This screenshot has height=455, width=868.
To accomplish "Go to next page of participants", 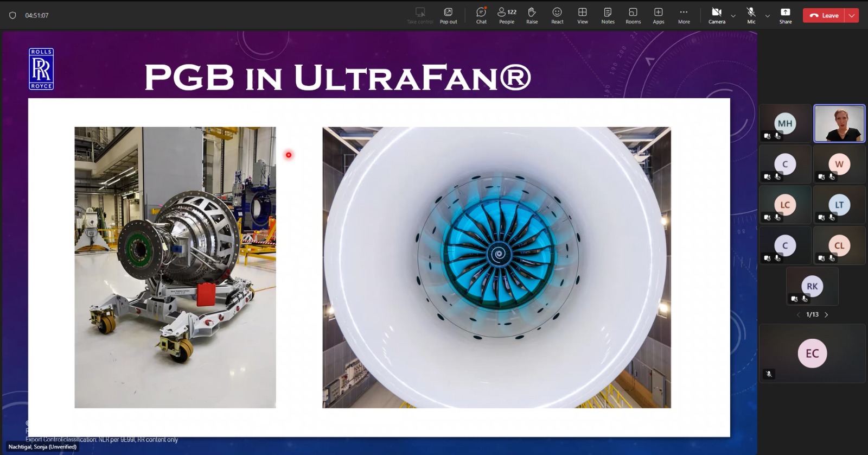I will (826, 314).
